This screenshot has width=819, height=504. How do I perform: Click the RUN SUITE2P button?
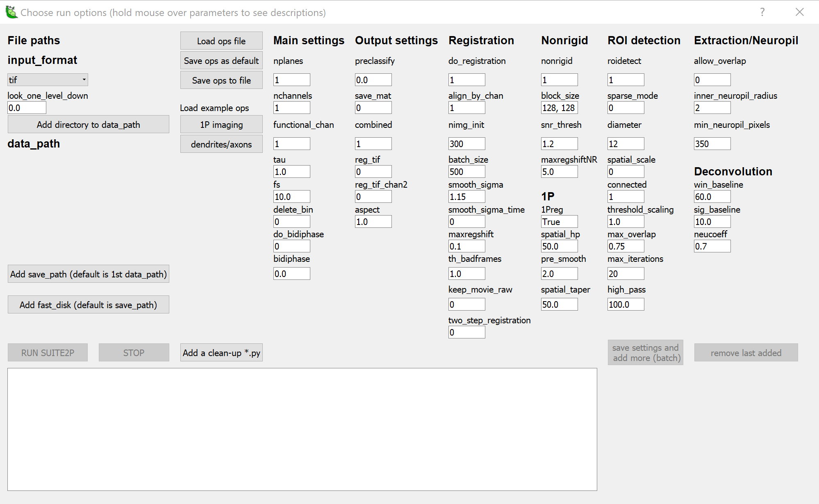tap(48, 352)
